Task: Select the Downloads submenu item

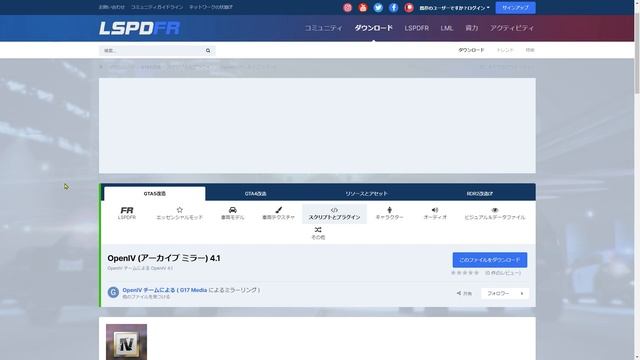Action: 471,50
